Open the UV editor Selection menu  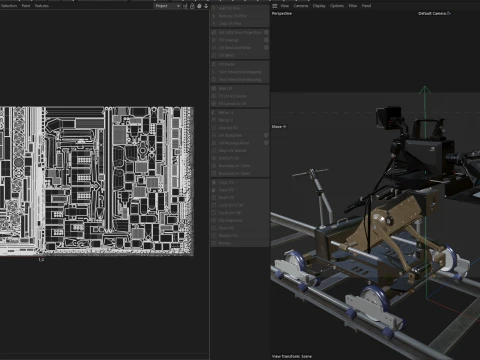pyautogui.click(x=9, y=6)
